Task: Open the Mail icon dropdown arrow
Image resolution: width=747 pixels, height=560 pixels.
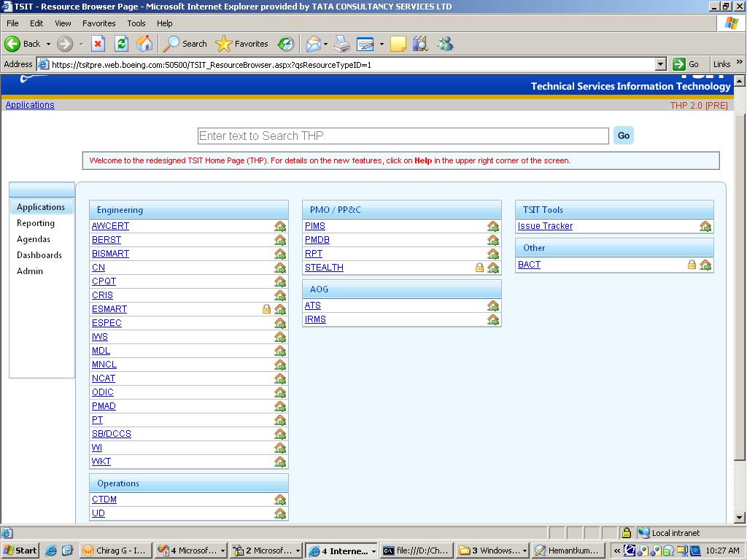Action: tap(325, 44)
